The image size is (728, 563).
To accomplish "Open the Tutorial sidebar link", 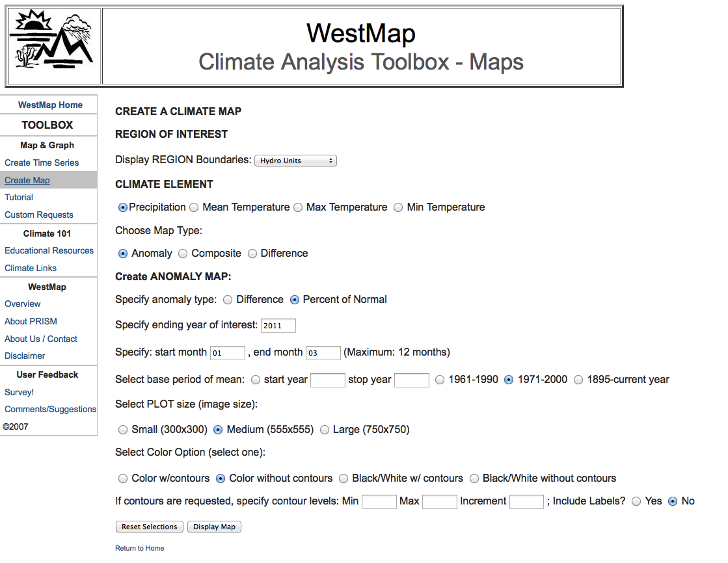I will (19, 197).
